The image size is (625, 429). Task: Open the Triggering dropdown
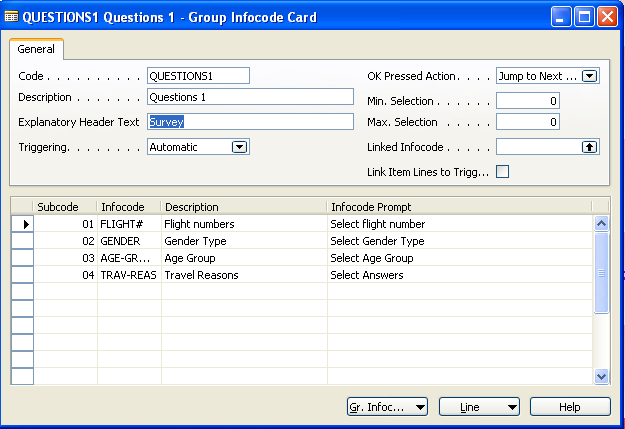[239, 147]
